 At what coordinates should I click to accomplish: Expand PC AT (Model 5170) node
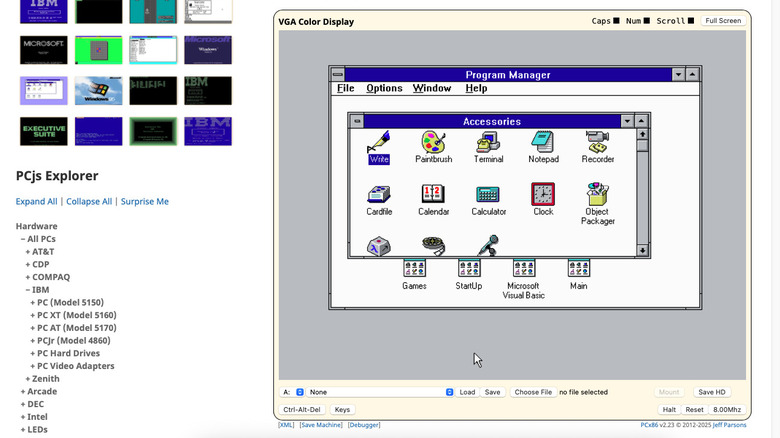click(x=74, y=328)
